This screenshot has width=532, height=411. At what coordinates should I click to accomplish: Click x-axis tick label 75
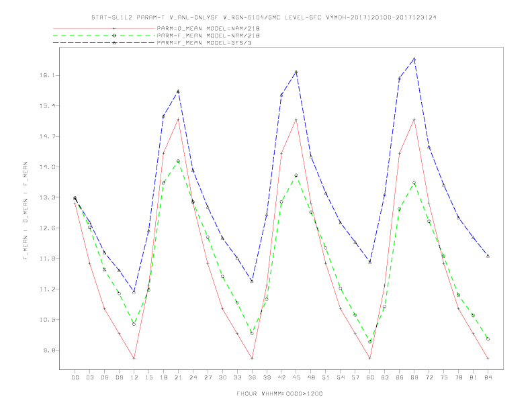tap(444, 377)
